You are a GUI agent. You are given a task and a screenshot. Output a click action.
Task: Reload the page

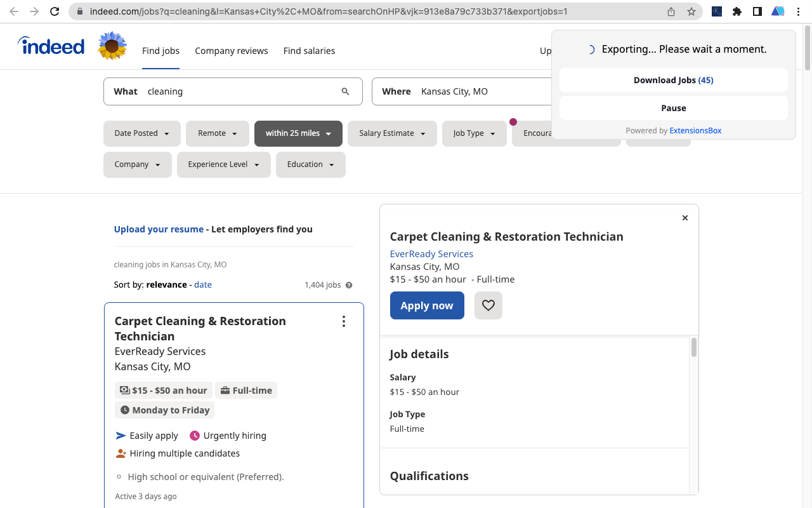point(55,11)
